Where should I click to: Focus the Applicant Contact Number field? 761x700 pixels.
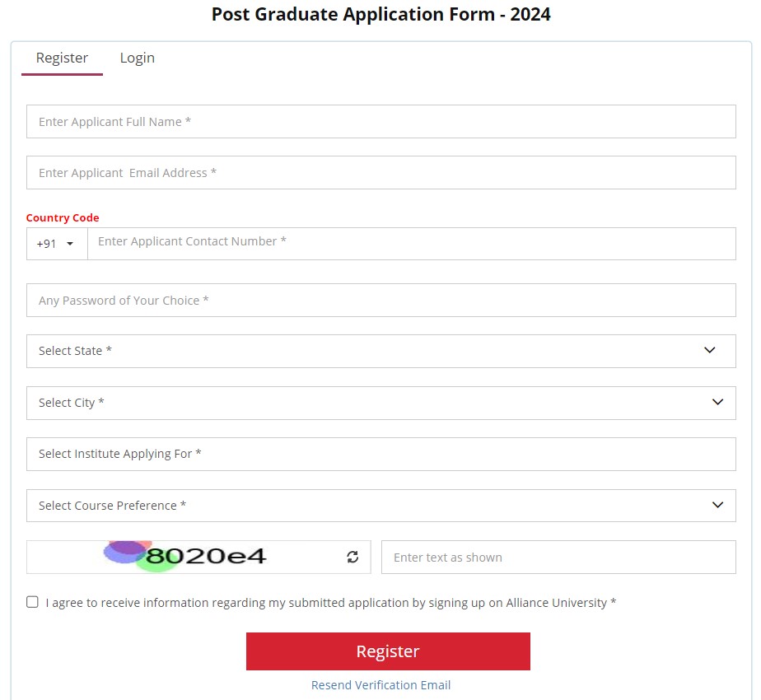[411, 244]
